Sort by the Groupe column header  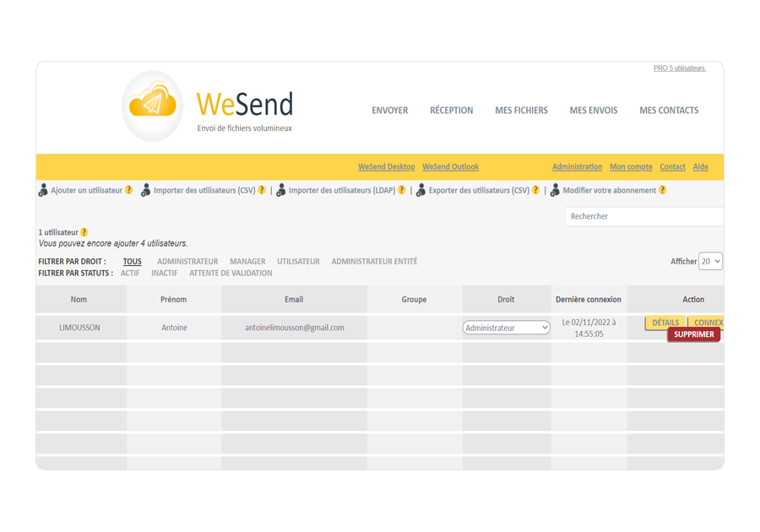[x=414, y=300]
